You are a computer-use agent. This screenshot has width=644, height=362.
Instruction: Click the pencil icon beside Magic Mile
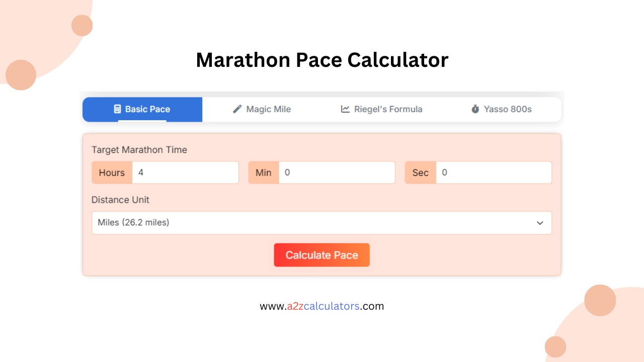coord(237,109)
